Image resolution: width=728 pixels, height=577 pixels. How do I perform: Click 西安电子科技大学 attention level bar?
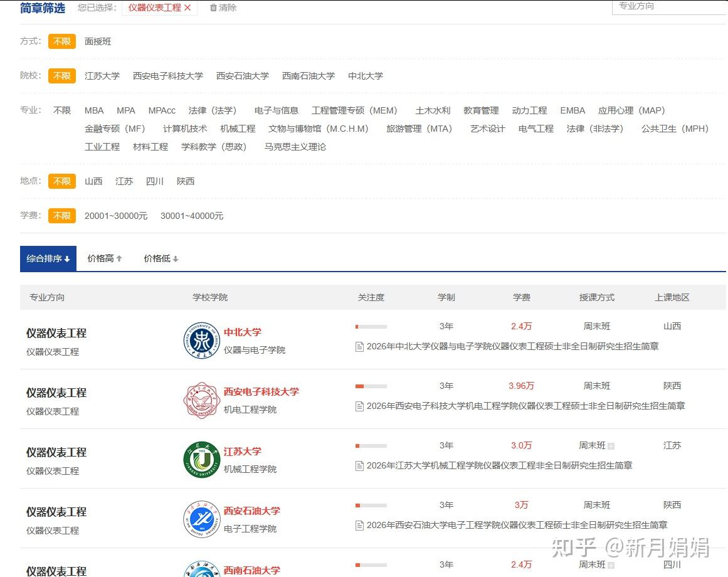[x=371, y=386]
